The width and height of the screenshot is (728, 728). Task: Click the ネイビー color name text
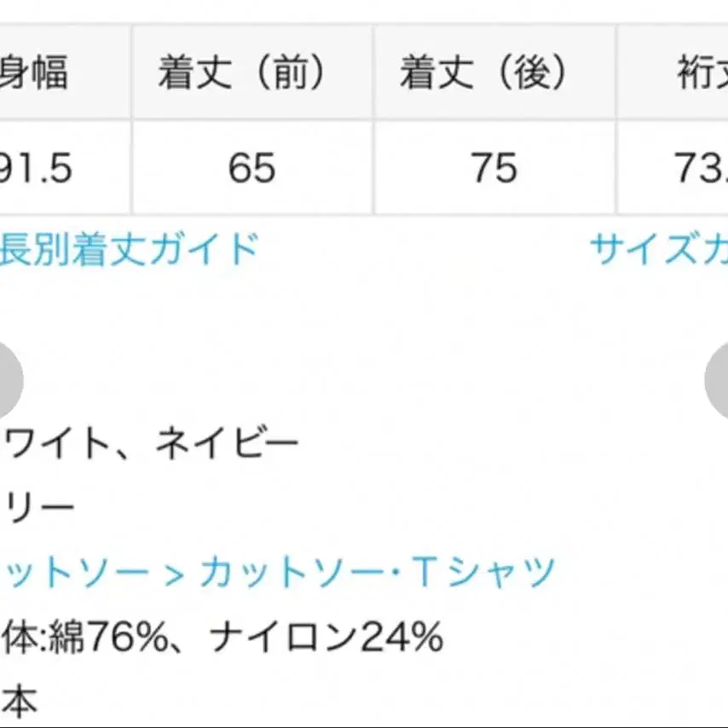[228, 444]
